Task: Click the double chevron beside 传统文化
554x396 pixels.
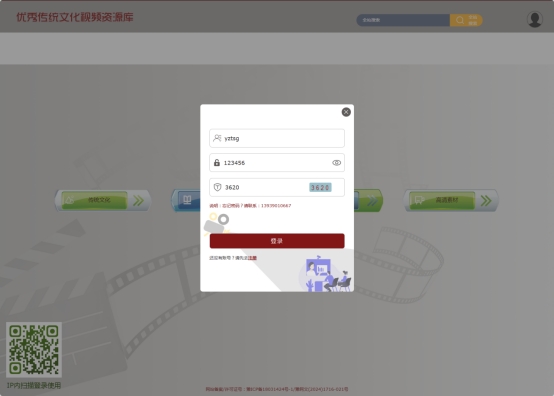Action: tap(138, 201)
